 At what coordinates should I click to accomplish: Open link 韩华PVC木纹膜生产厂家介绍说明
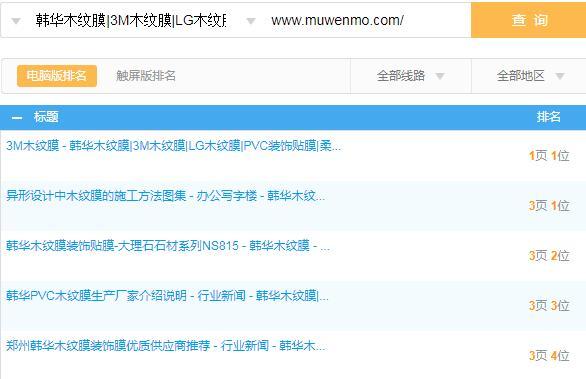coord(167,296)
